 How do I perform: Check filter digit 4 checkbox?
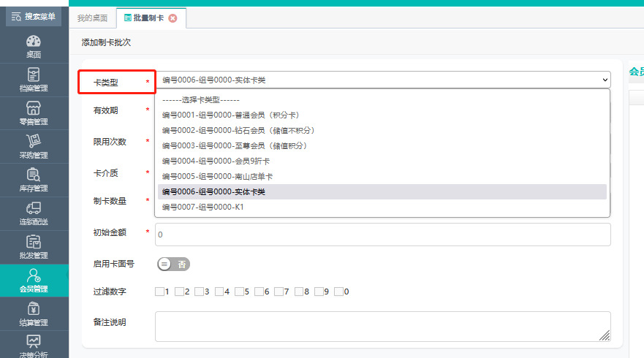tap(219, 292)
